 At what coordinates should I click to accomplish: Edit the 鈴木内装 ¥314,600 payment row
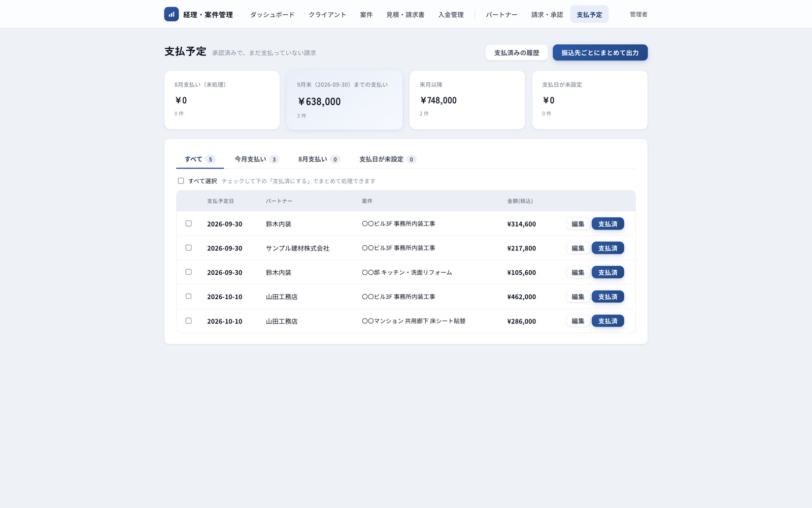point(578,224)
